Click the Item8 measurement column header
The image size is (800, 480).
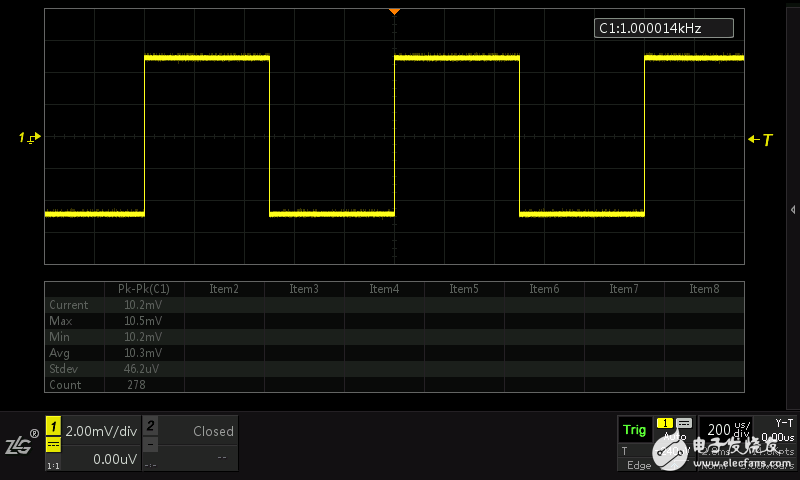[703, 289]
